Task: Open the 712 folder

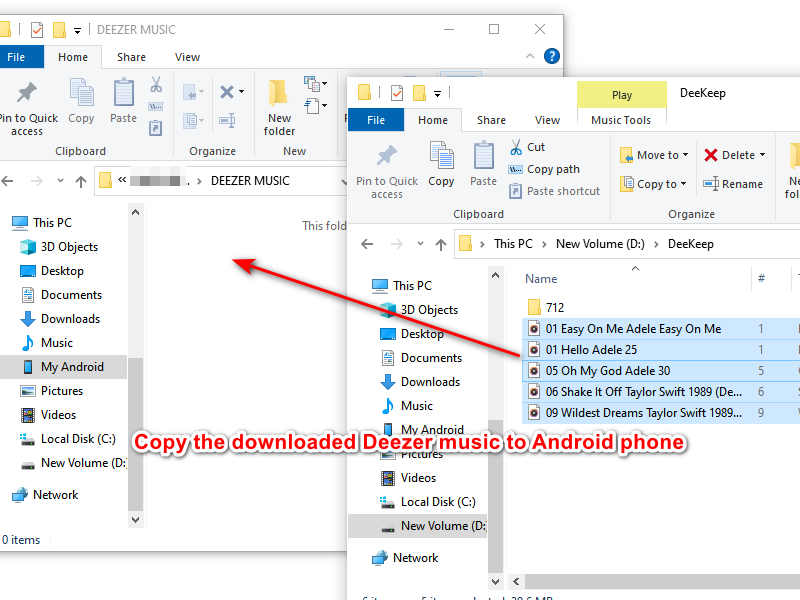Action: (546, 308)
